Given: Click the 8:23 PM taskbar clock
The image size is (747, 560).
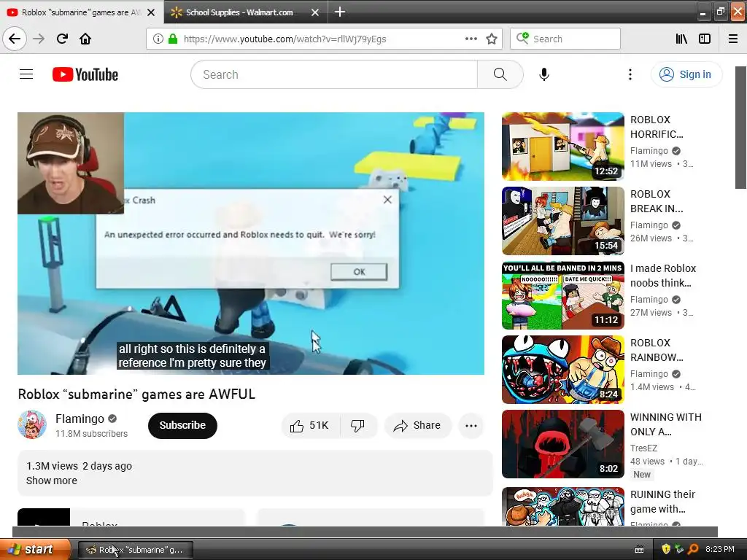Looking at the screenshot, I should coord(720,550).
